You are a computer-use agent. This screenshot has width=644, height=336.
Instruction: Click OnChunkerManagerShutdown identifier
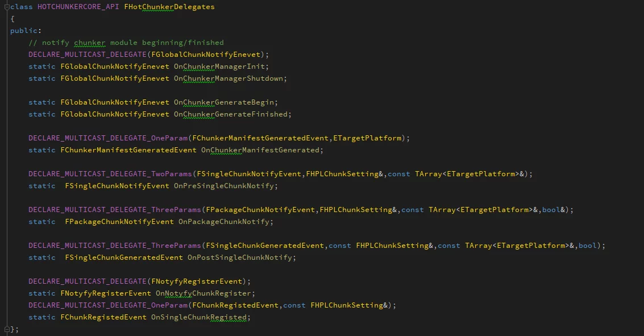[x=228, y=78]
